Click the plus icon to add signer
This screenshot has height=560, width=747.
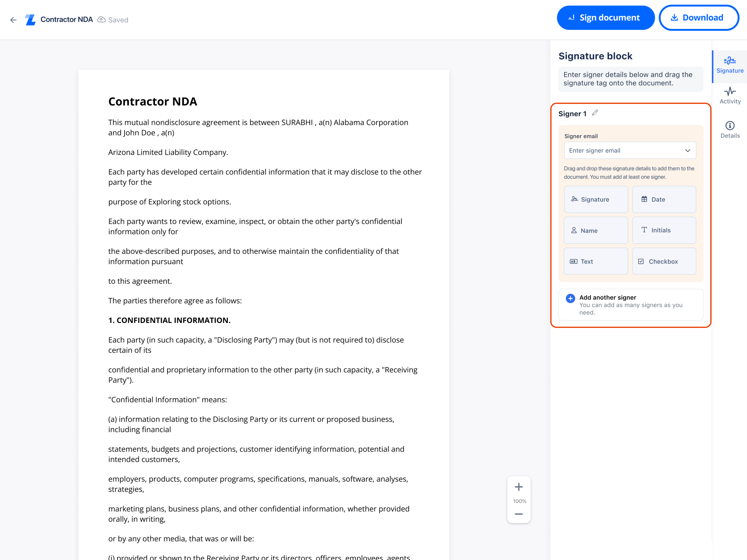[x=570, y=298]
